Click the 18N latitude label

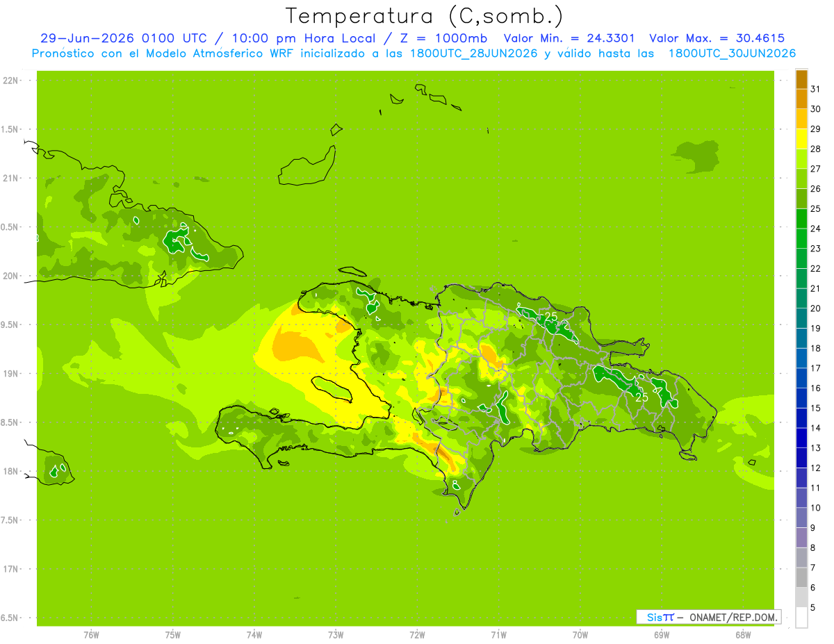[x=10, y=472]
